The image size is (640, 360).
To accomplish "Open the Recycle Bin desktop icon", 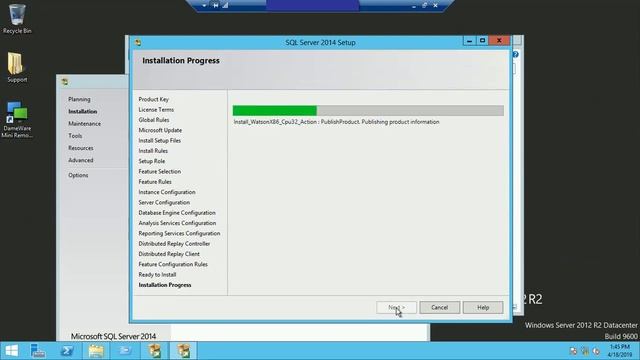I will point(17,18).
